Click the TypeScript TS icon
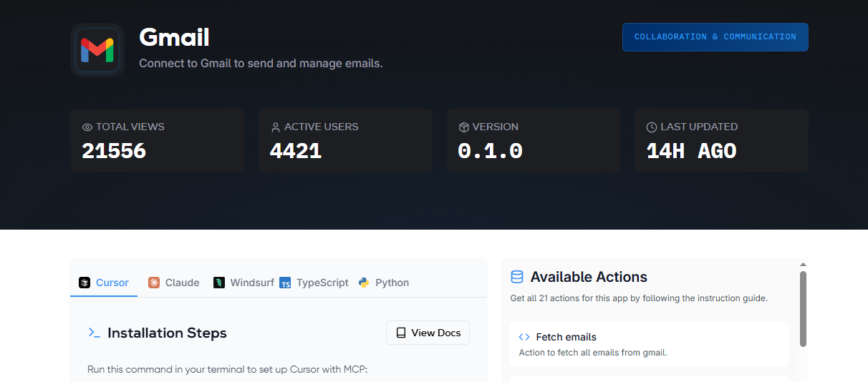The height and width of the screenshot is (382, 868). coord(285,283)
